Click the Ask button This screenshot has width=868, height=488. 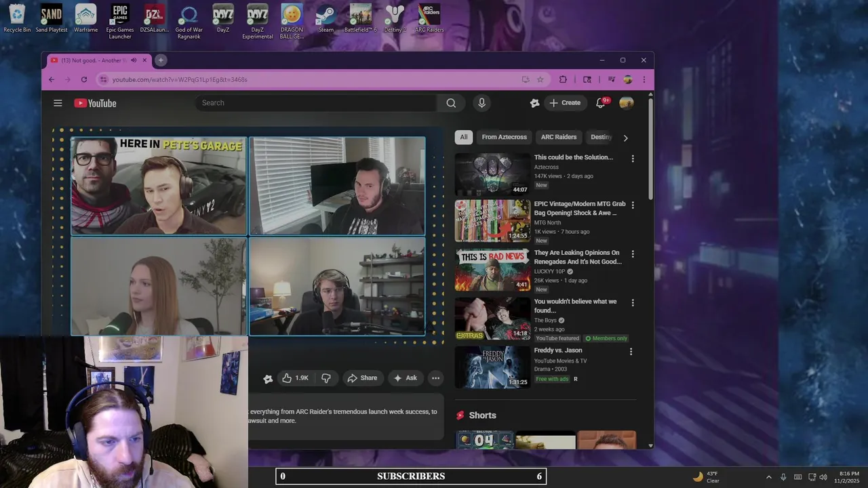coord(406,378)
